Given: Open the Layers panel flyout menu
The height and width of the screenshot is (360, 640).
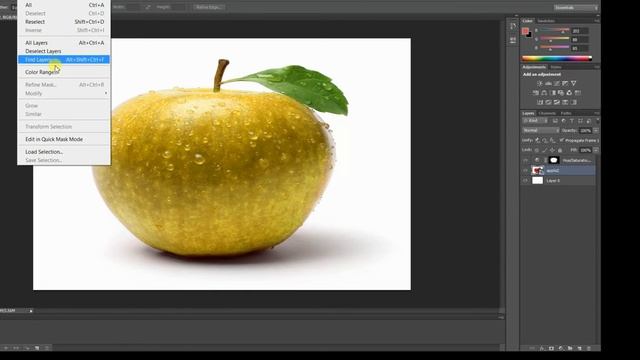Looking at the screenshot, I should tap(597, 113).
